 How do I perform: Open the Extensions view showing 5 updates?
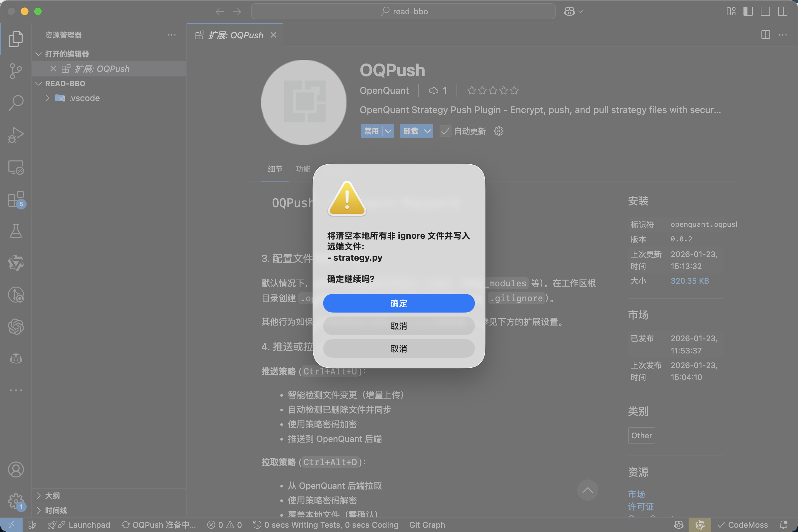[16, 200]
